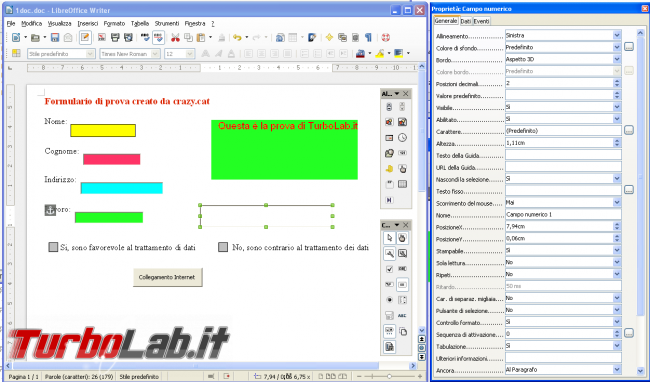Select the option button control icon
Viewport: 650px width, 382px height.
click(389, 300)
